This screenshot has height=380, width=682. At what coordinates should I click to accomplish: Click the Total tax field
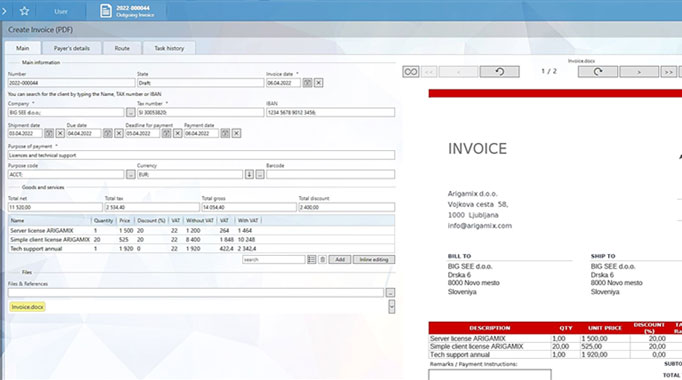tap(152, 207)
